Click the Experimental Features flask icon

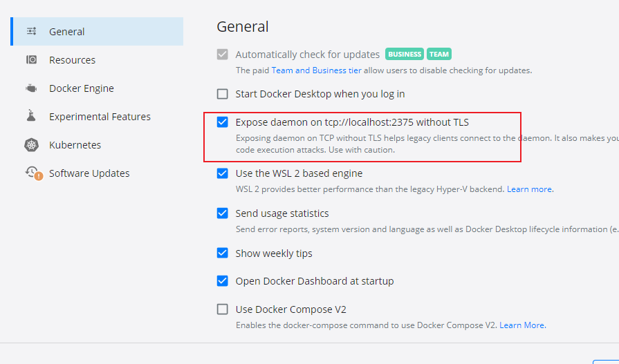(31, 116)
